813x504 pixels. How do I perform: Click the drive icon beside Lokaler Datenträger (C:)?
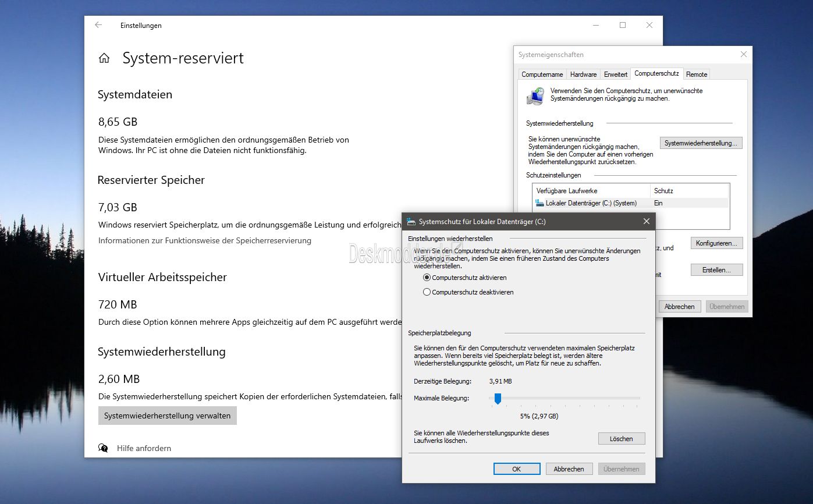point(539,203)
